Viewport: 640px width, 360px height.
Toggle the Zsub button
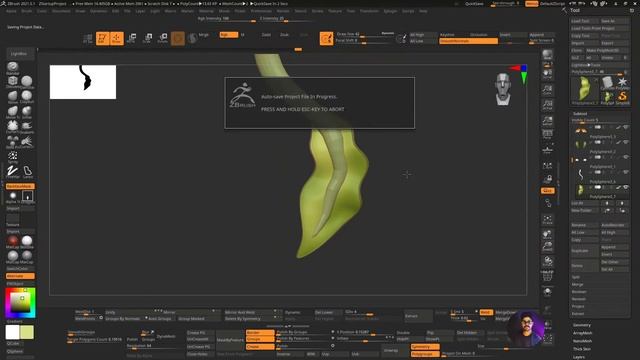point(284,35)
